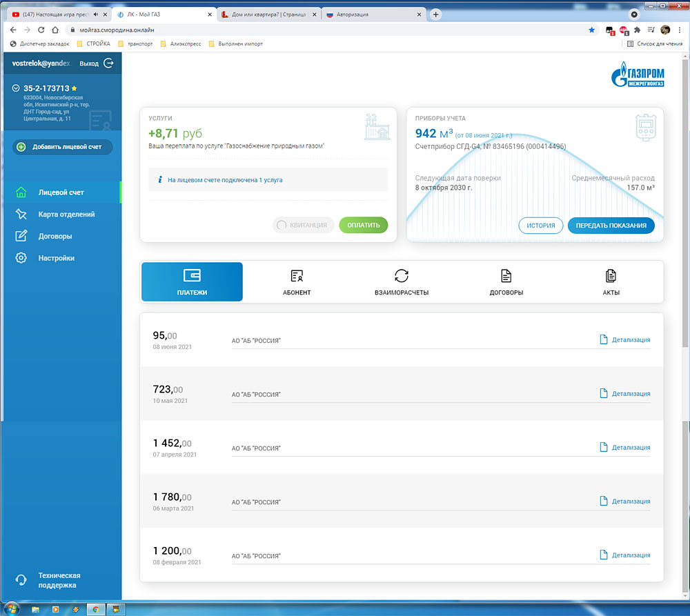The height and width of the screenshot is (616, 690).
Task: Open the АКТЫ tab
Action: pyautogui.click(x=611, y=282)
